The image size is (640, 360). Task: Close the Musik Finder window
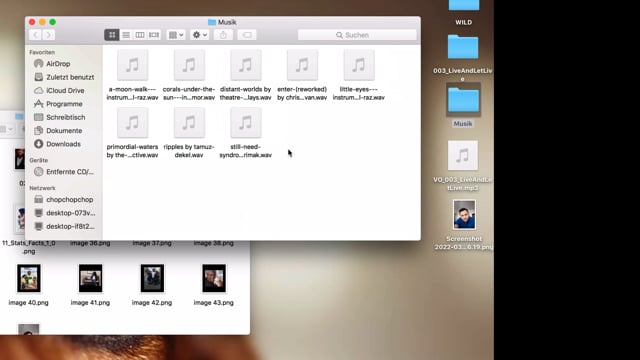[x=32, y=22]
